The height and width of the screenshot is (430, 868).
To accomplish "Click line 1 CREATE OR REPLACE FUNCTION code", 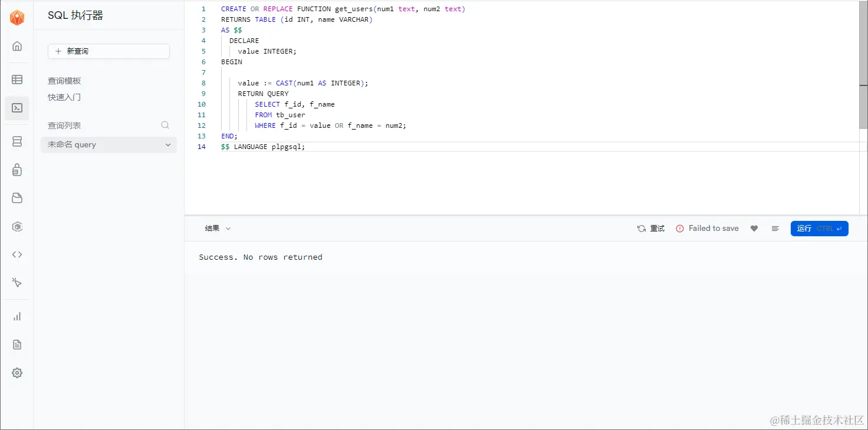I will point(343,9).
